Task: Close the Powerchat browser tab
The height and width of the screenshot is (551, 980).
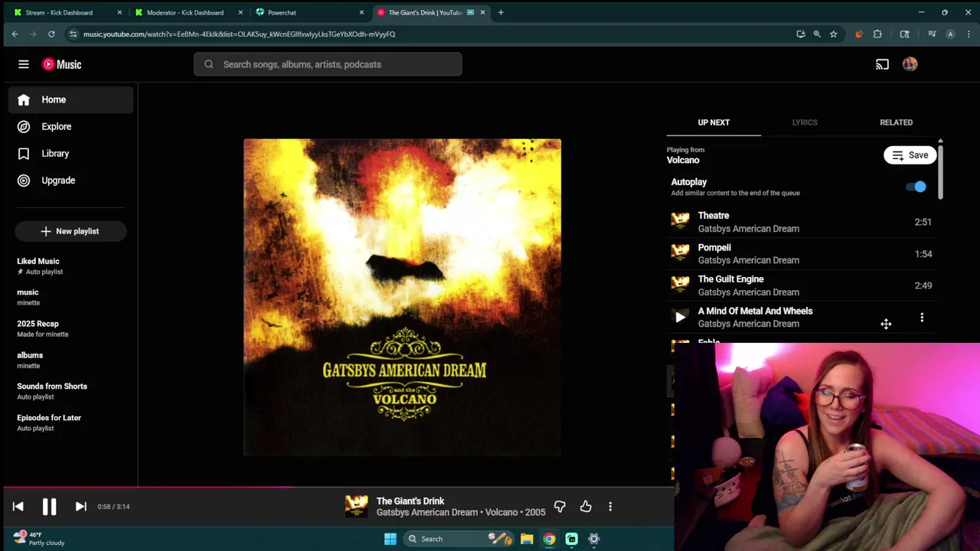Action: (361, 12)
